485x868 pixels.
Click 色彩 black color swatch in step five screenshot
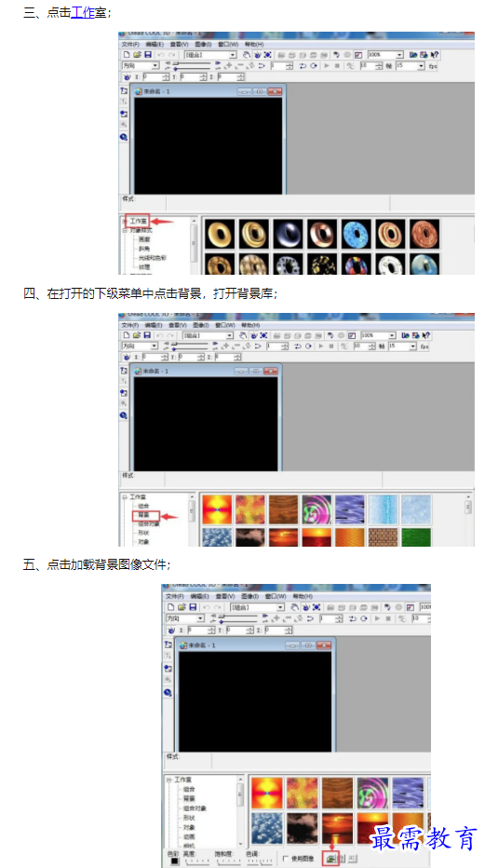tap(175, 861)
